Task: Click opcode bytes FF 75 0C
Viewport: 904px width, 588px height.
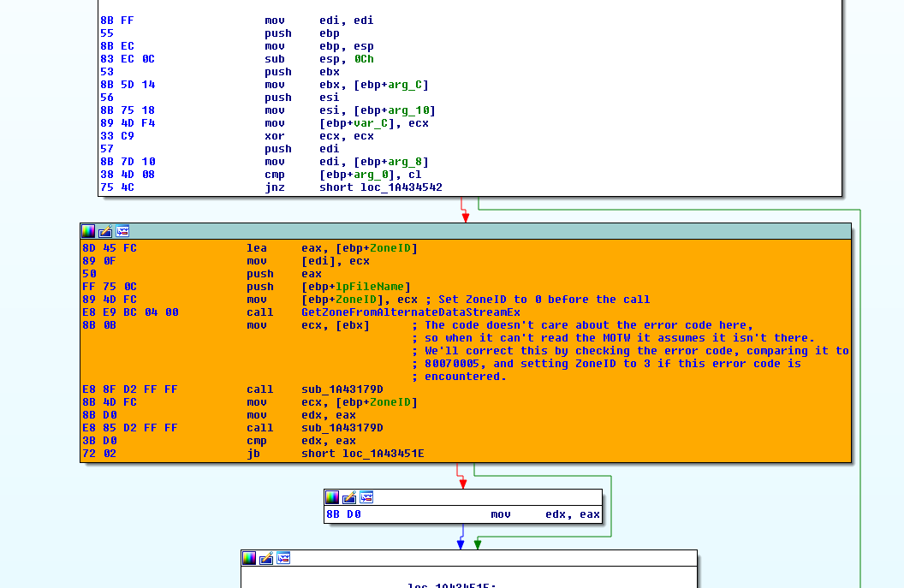Action: point(110,287)
